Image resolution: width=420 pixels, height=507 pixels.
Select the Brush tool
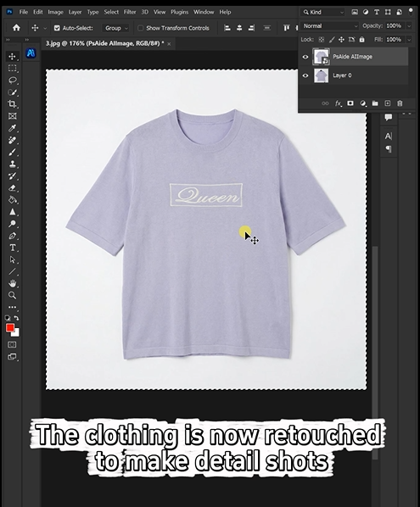click(12, 152)
